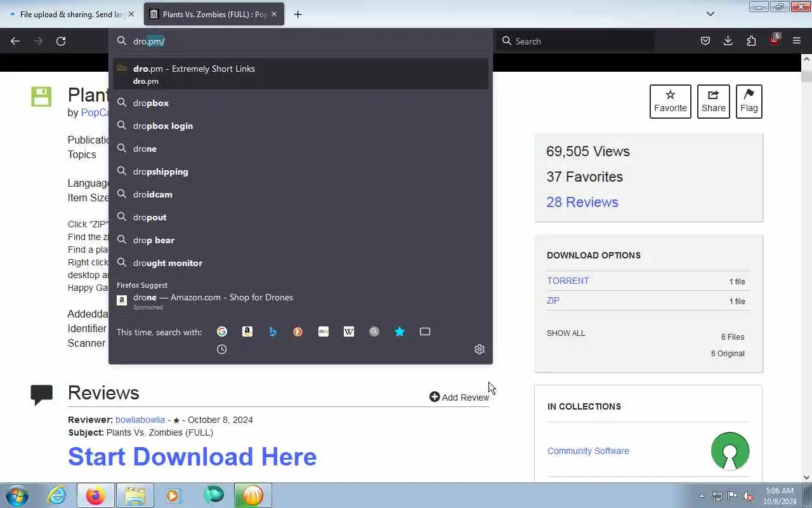Click SHOW ALL download files
The image size is (812, 508).
(x=566, y=333)
